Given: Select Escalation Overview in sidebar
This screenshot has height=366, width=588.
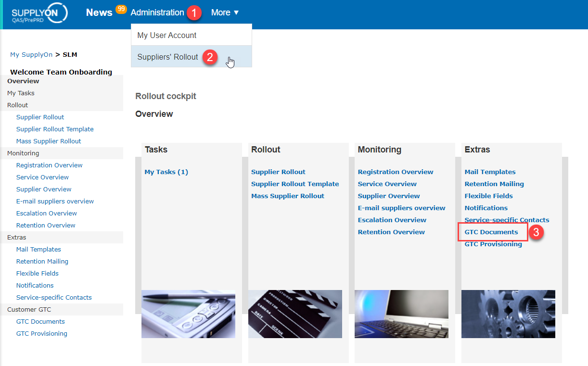Looking at the screenshot, I should (x=47, y=213).
